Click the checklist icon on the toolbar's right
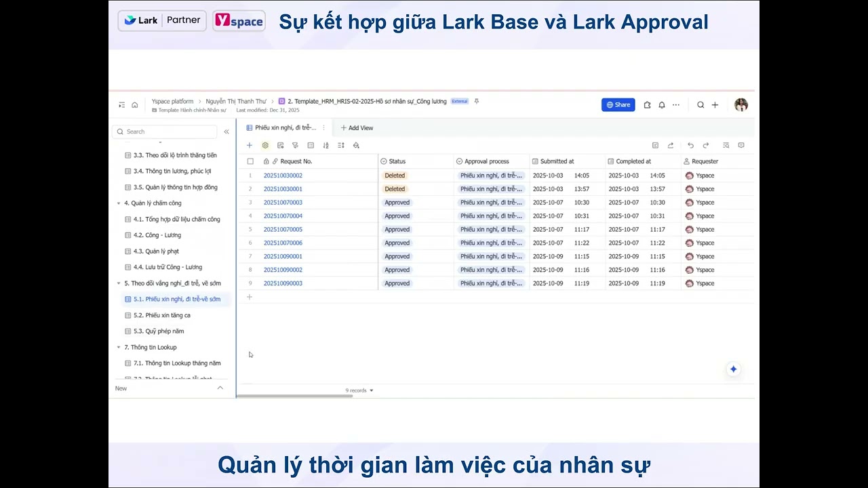The height and width of the screenshot is (488, 868). coord(655,145)
